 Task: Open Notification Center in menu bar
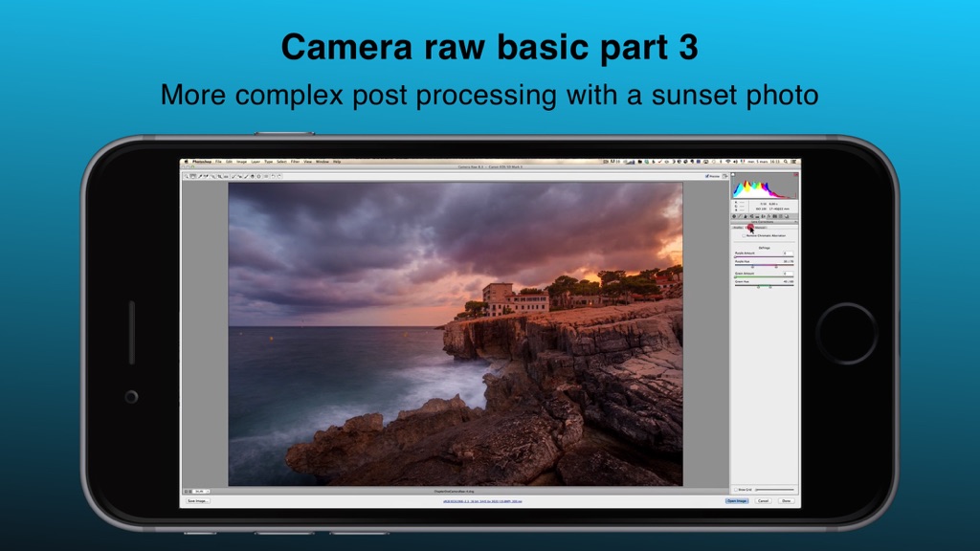pyautogui.click(x=793, y=161)
